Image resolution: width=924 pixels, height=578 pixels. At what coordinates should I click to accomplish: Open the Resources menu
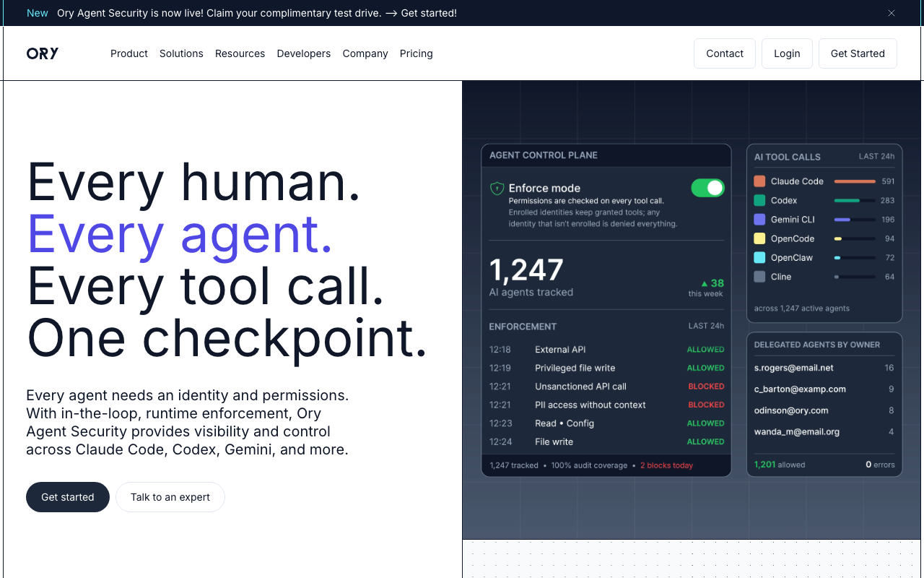(240, 53)
